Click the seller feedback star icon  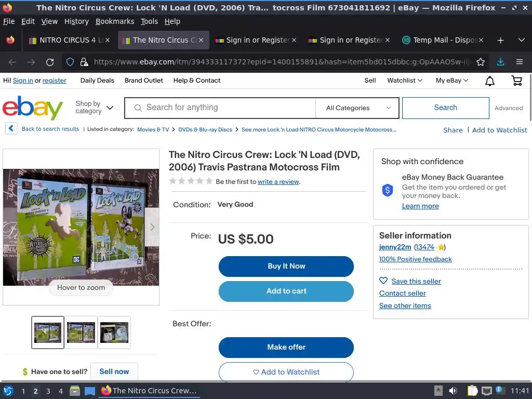pos(441,247)
